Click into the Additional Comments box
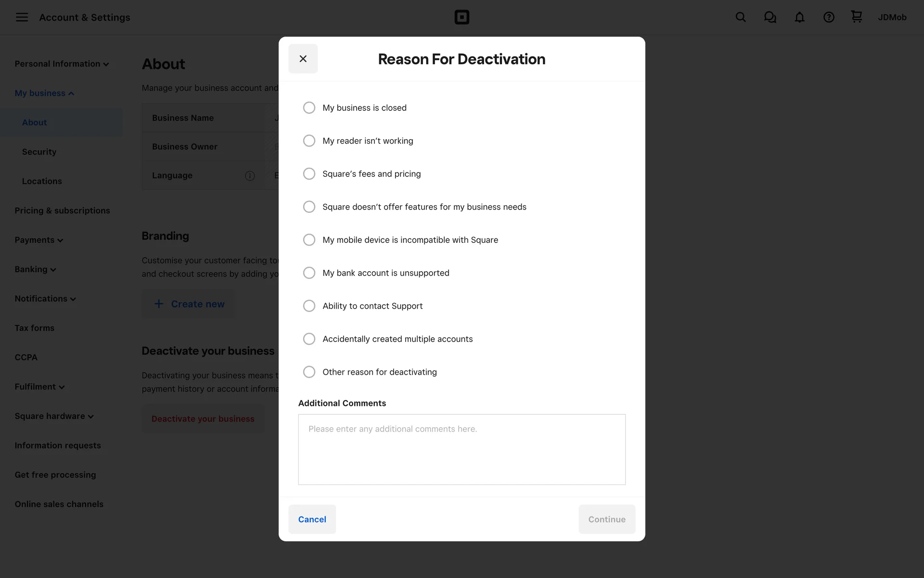924x578 pixels. pyautogui.click(x=462, y=449)
